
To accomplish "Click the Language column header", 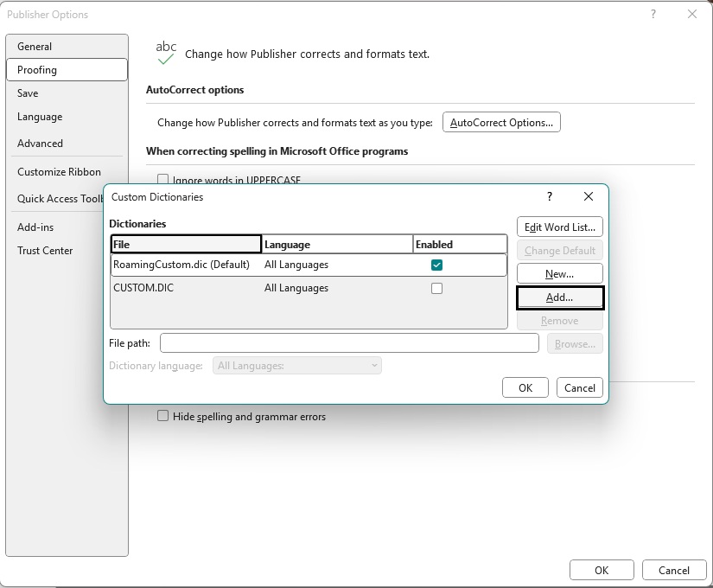I will click(x=336, y=245).
